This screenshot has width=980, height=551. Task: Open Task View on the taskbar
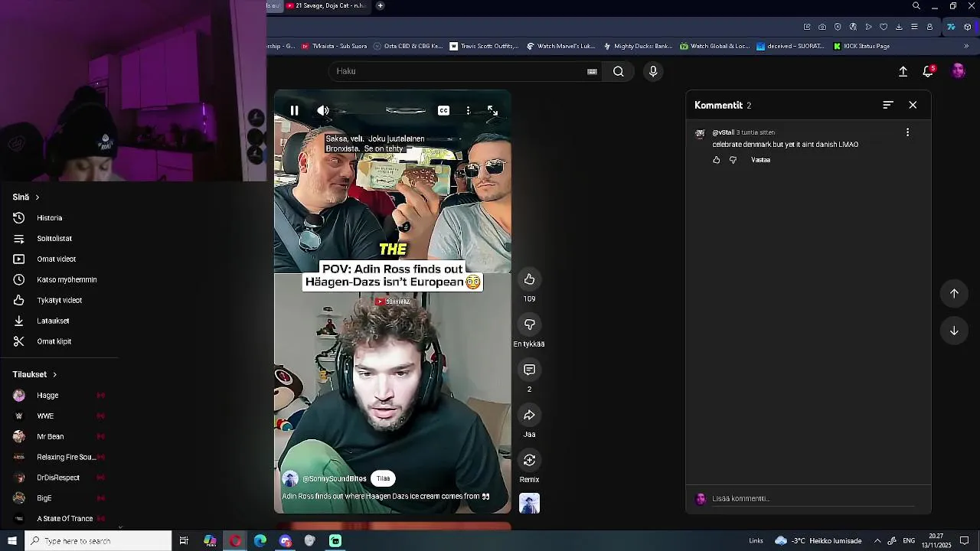(x=184, y=541)
